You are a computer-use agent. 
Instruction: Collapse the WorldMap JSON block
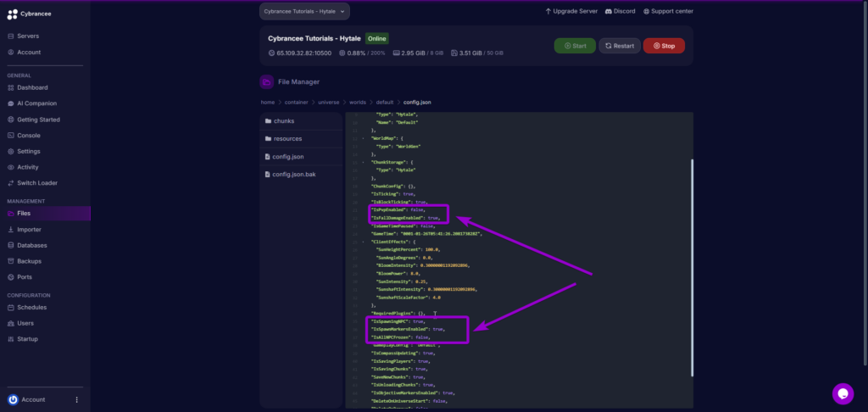tap(362, 137)
